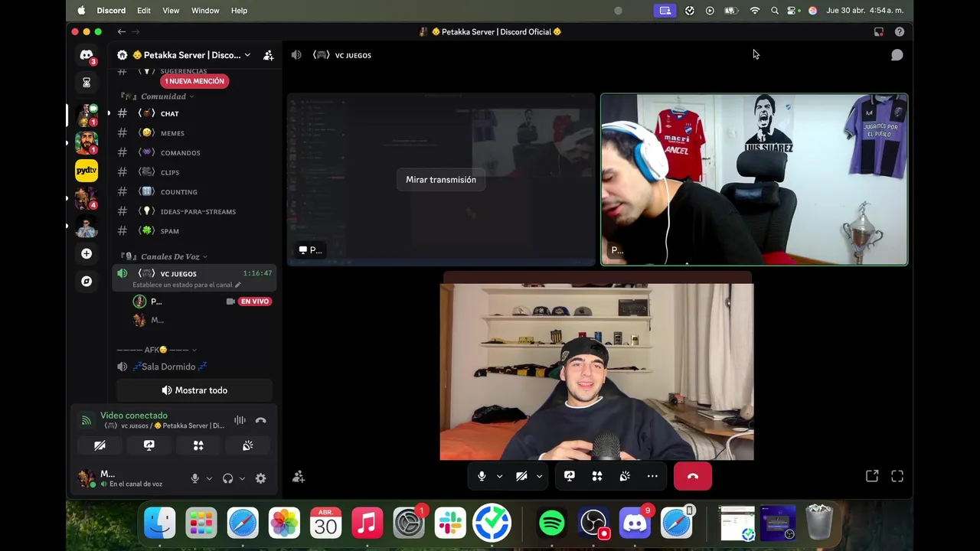Select the EN VIVO user in voice list
This screenshot has height=551, width=980.
point(202,302)
